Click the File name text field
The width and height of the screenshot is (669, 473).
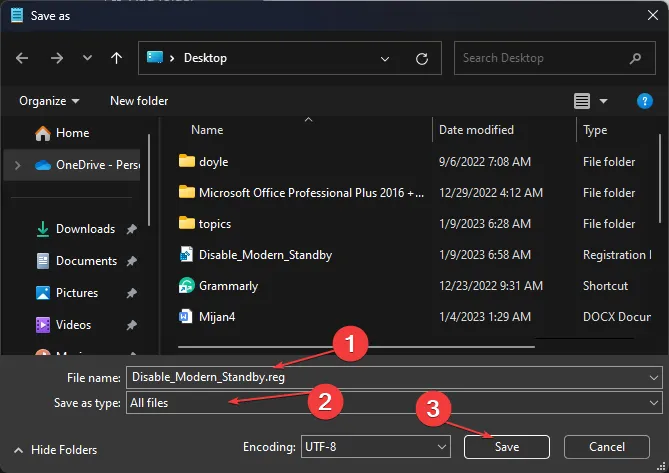pyautogui.click(x=386, y=377)
